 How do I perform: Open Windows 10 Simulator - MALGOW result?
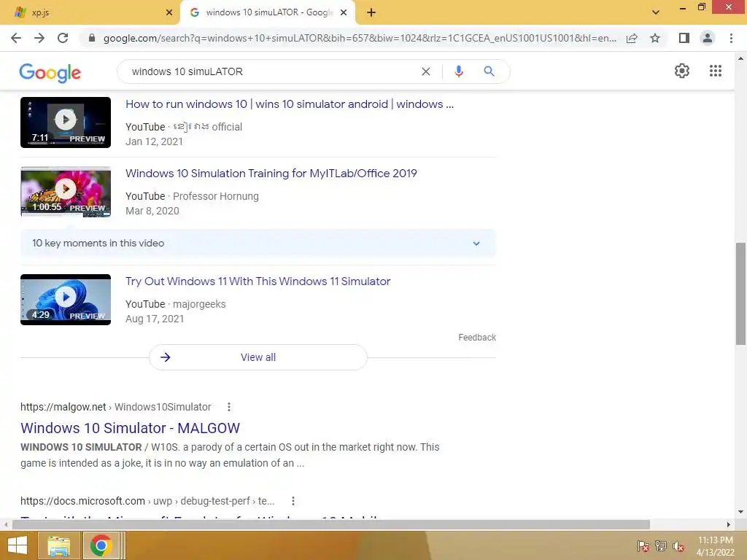(x=130, y=427)
